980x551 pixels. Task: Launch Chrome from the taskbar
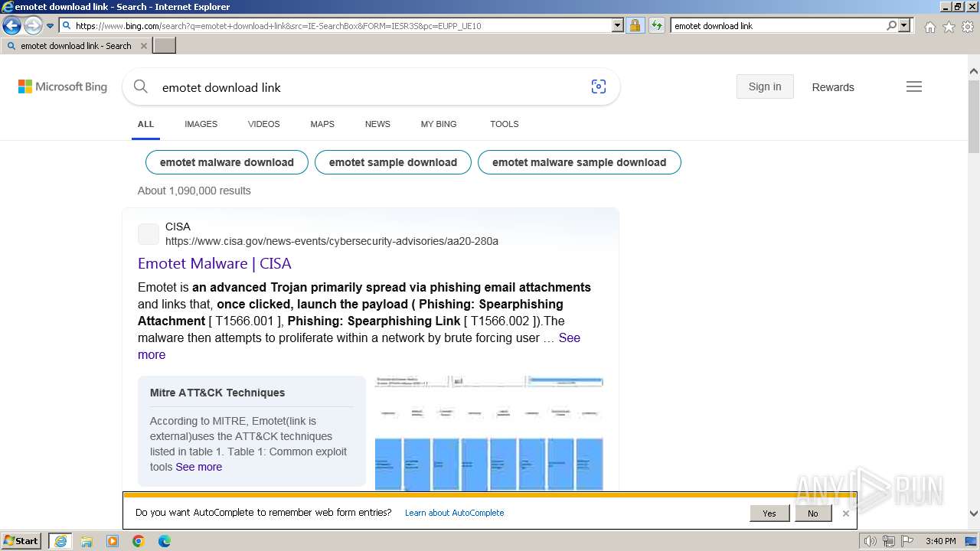(138, 541)
